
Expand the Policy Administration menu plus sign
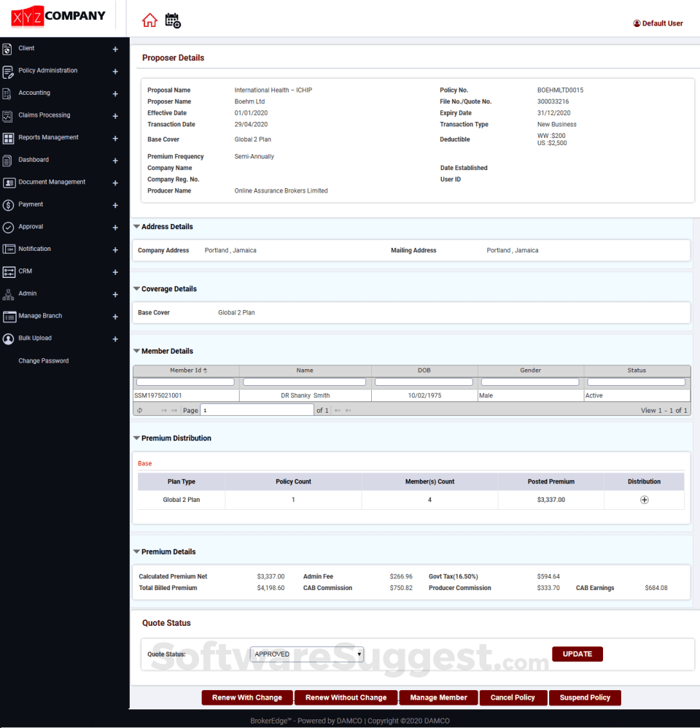(x=115, y=71)
